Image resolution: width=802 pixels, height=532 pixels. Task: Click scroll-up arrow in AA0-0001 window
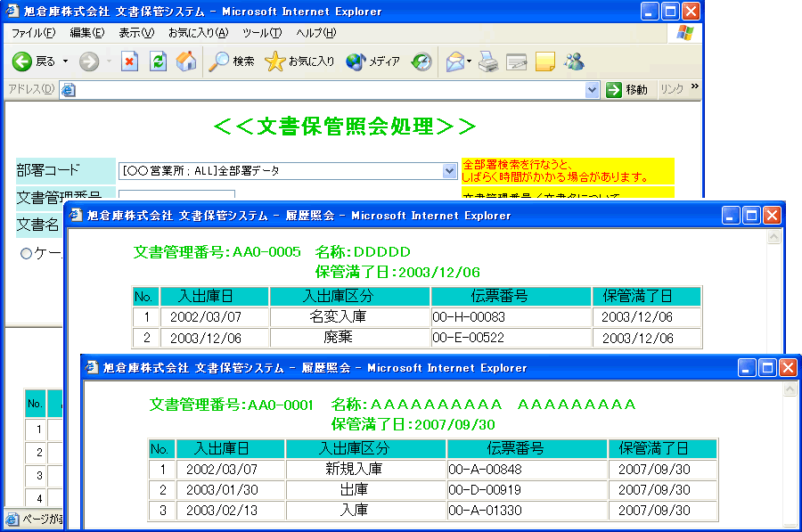click(x=790, y=389)
